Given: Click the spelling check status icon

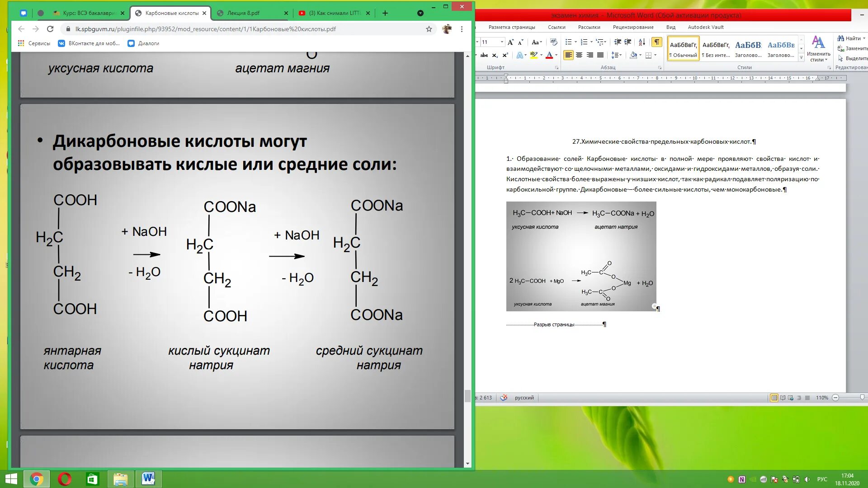Looking at the screenshot, I should pyautogui.click(x=504, y=398).
